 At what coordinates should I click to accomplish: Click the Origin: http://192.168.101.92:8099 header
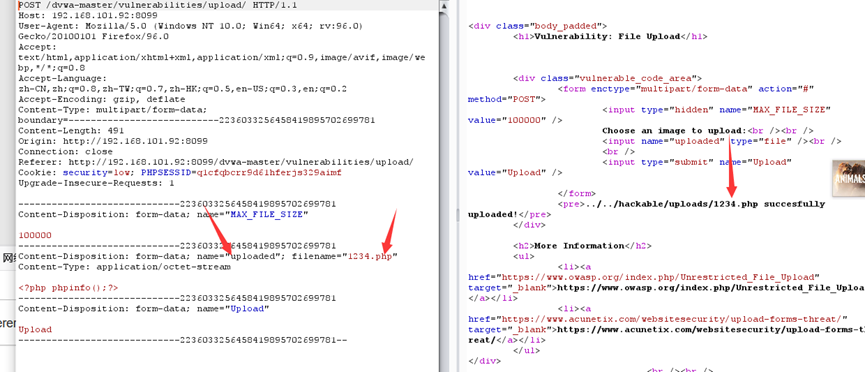tap(113, 141)
